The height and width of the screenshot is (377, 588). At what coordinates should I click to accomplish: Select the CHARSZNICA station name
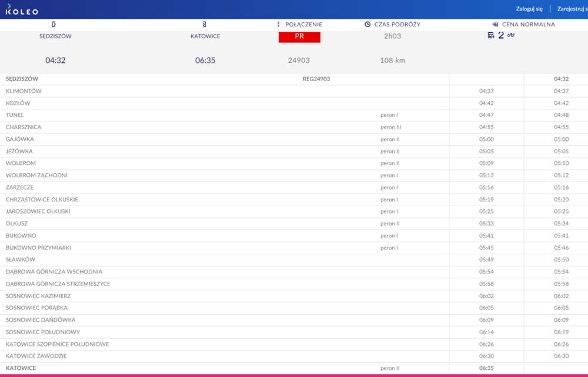[24, 127]
